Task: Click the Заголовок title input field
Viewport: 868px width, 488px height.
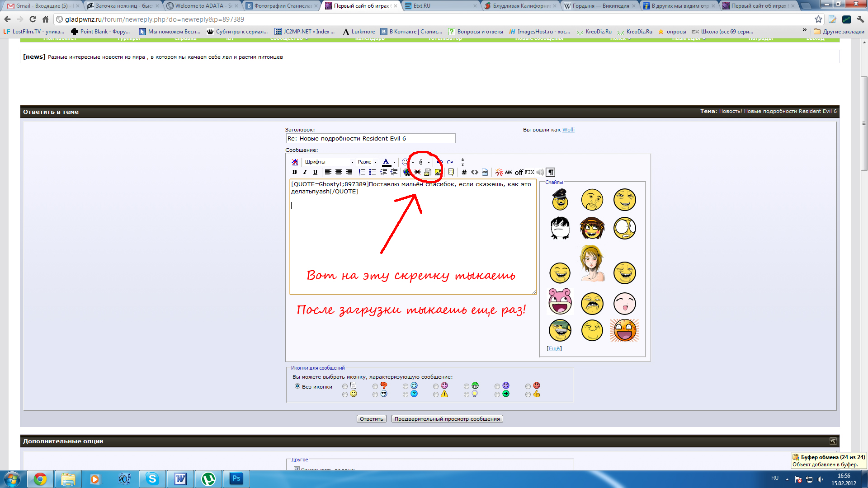Action: [370, 138]
